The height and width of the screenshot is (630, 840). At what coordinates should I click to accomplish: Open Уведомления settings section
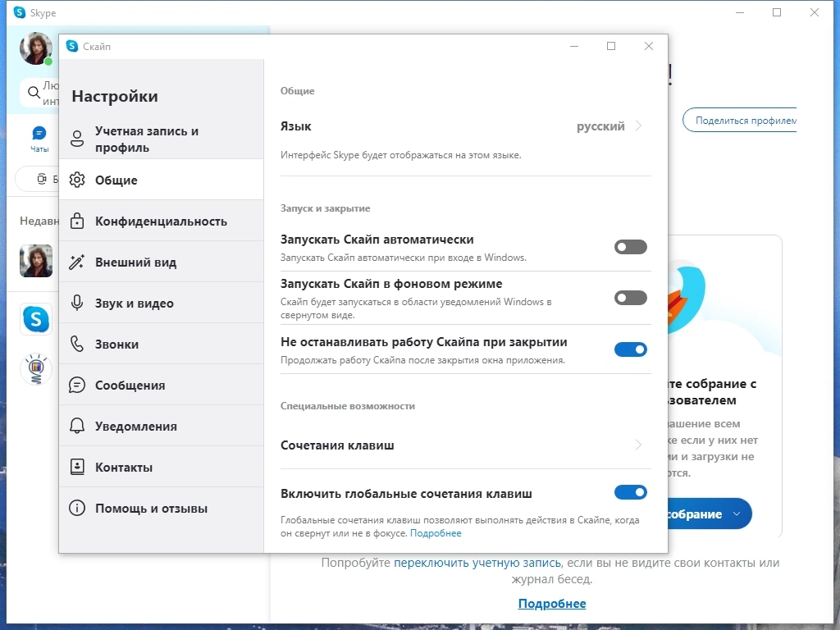162,426
